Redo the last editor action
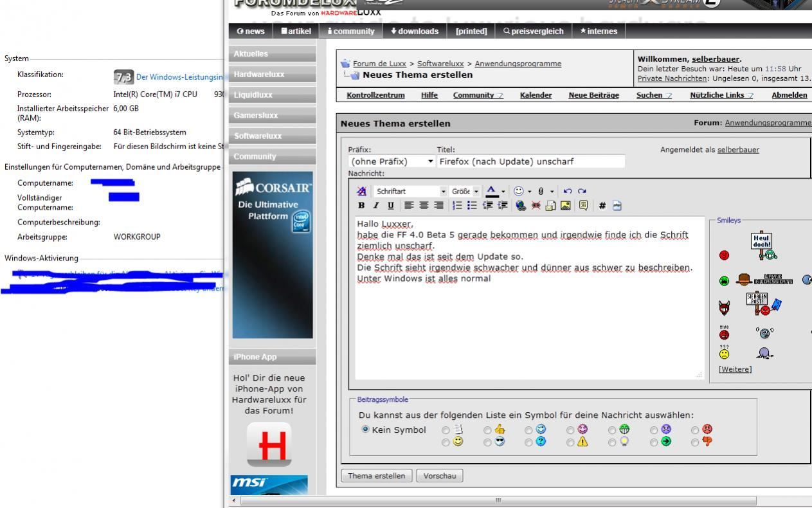812x508 pixels. [582, 192]
